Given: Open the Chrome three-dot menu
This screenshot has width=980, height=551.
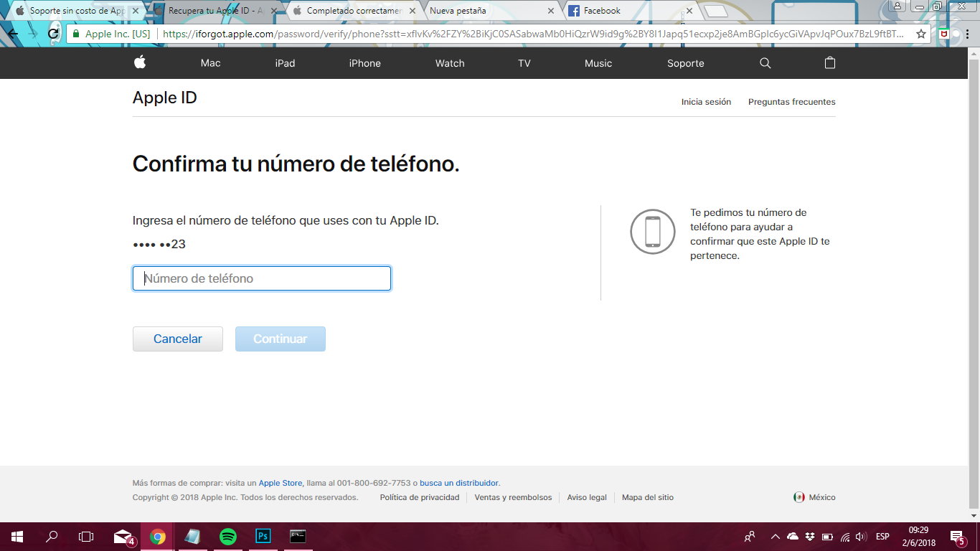Looking at the screenshot, I should tap(966, 34).
